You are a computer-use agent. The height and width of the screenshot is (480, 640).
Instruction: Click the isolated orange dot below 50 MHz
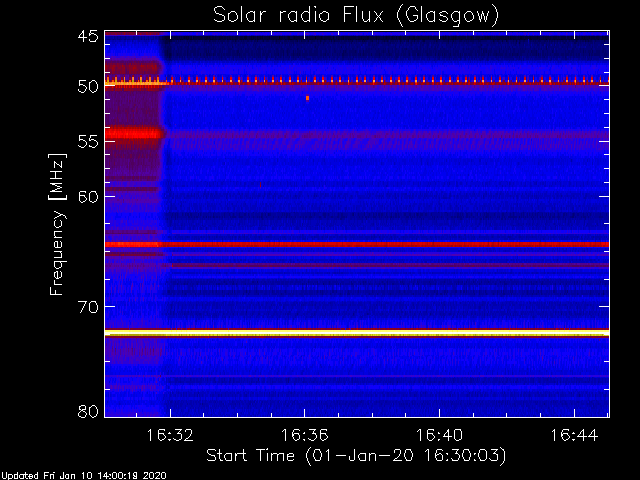(x=307, y=98)
